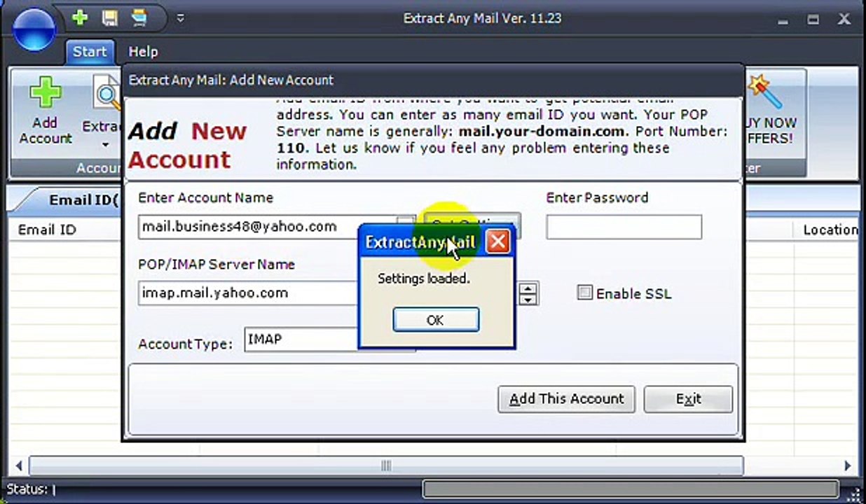Click the Add This Account button
Image resolution: width=866 pixels, height=504 pixels.
pos(566,399)
